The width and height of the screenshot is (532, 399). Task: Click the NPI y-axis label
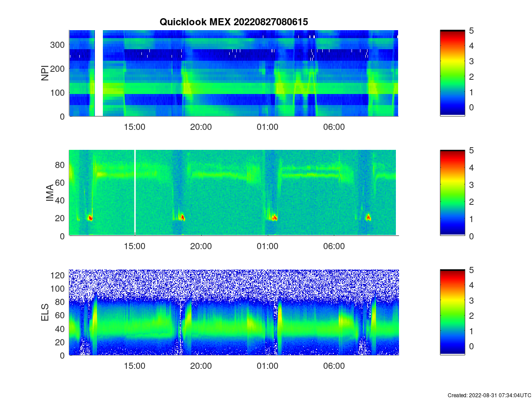(45, 73)
